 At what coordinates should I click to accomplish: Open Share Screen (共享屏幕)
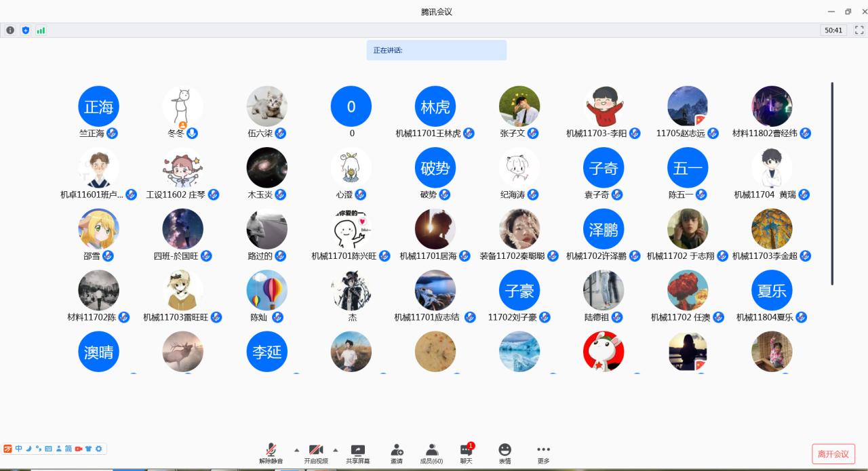(357, 453)
